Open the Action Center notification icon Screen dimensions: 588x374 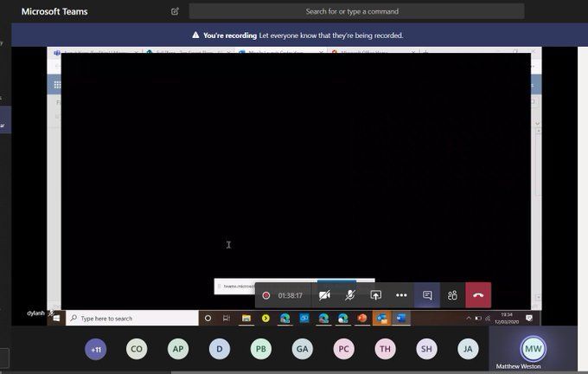pos(529,319)
